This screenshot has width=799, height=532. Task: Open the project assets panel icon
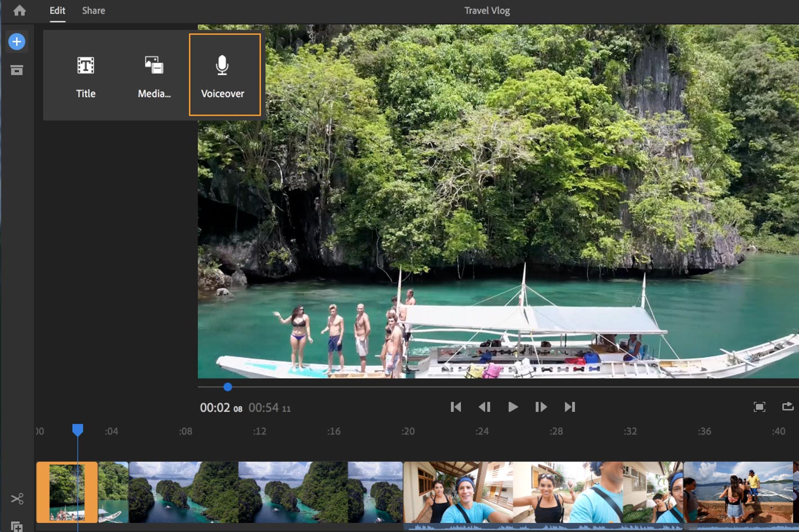tap(17, 70)
